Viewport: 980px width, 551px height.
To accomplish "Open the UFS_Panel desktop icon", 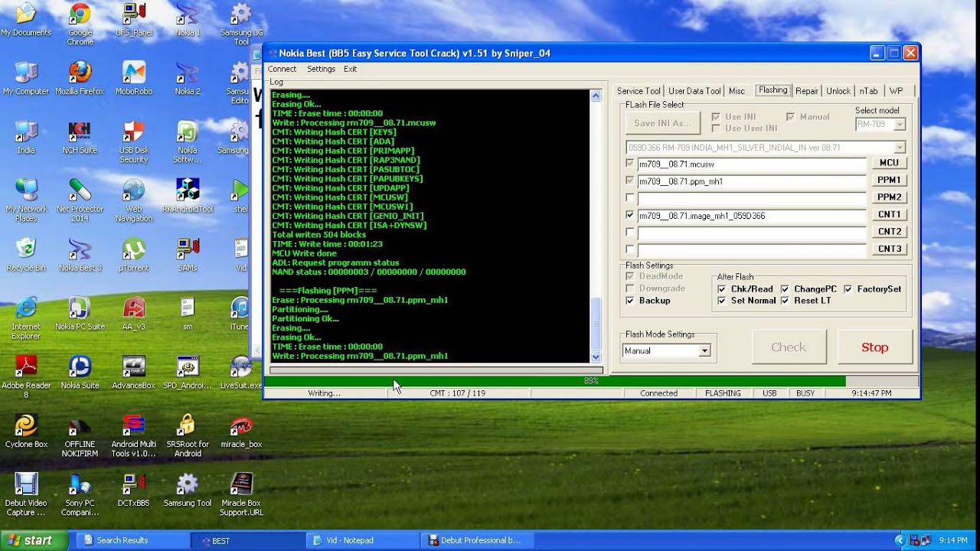I will tap(134, 20).
